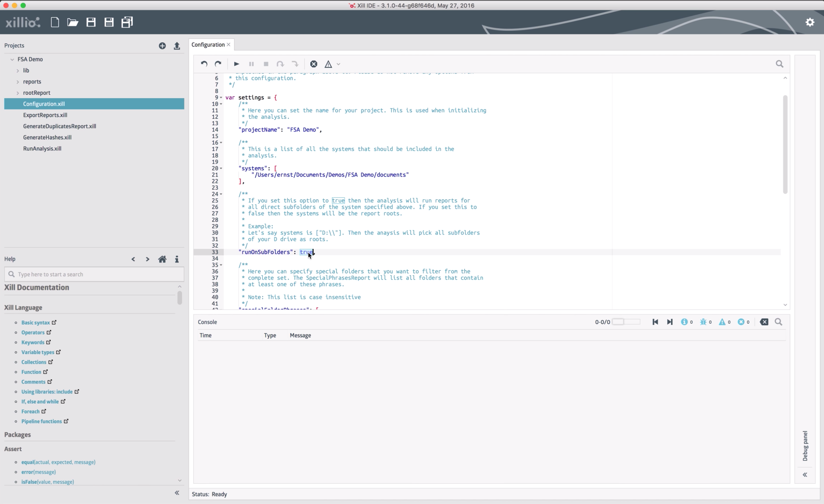Click the Run (play) button in toolbar
The width and height of the screenshot is (824, 504).
(x=236, y=64)
